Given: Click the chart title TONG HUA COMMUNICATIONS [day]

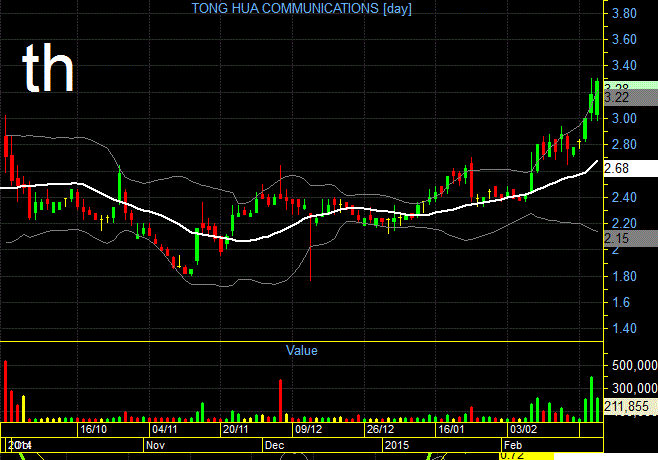Looking at the screenshot, I should (301, 8).
